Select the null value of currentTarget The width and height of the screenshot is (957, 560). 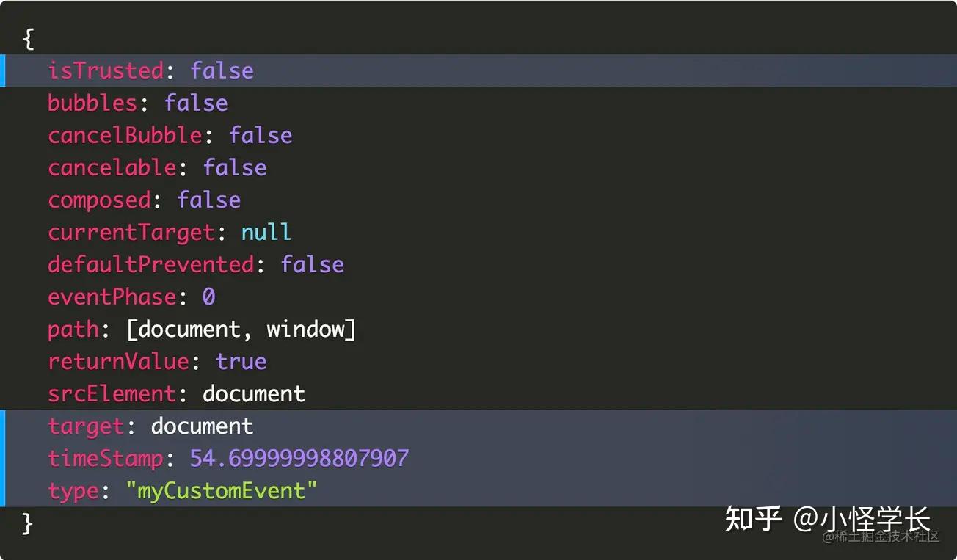[266, 232]
